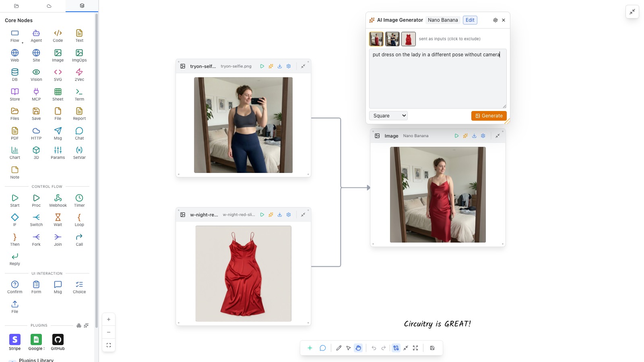Pick the MCP node icon

(36, 95)
